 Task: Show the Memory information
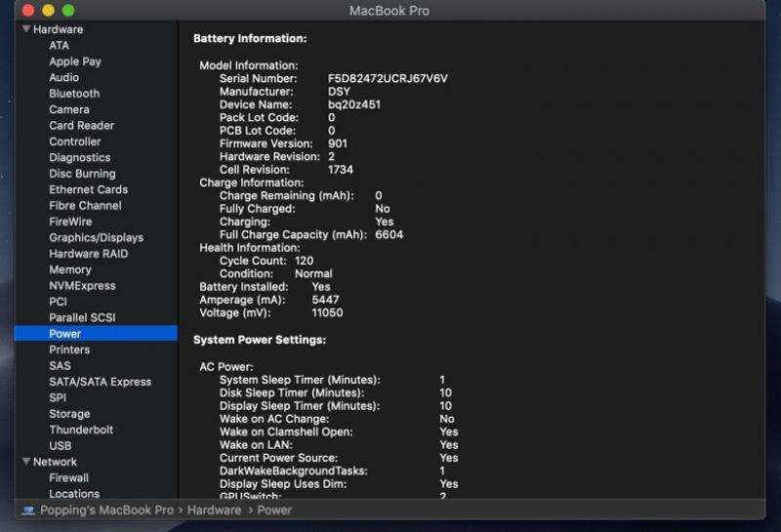pyautogui.click(x=70, y=269)
